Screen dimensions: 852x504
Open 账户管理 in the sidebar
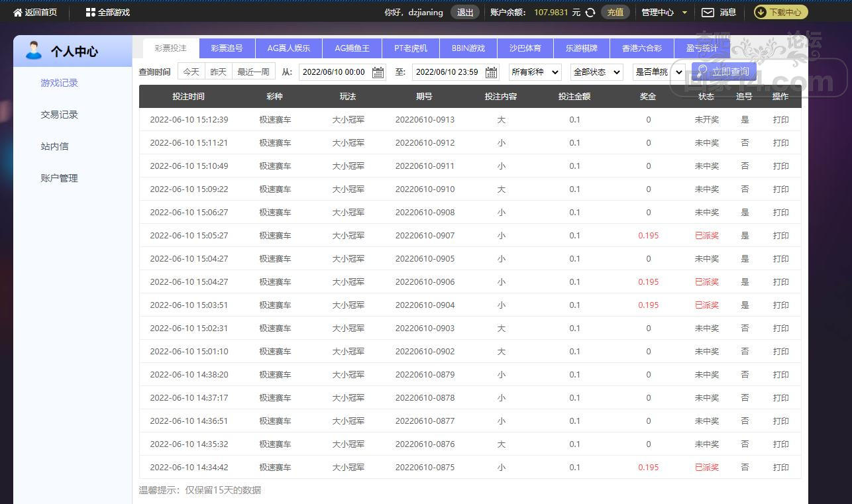pos(59,178)
